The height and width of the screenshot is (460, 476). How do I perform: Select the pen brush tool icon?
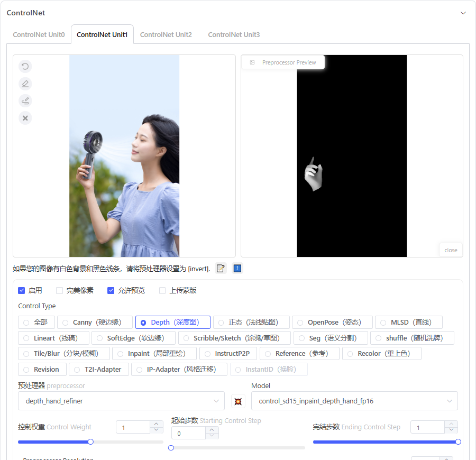point(25,101)
